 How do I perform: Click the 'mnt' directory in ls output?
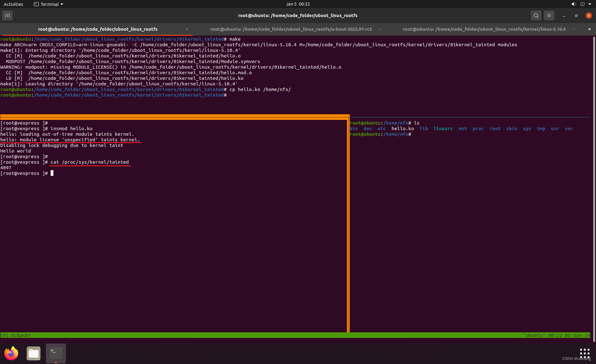coord(463,129)
